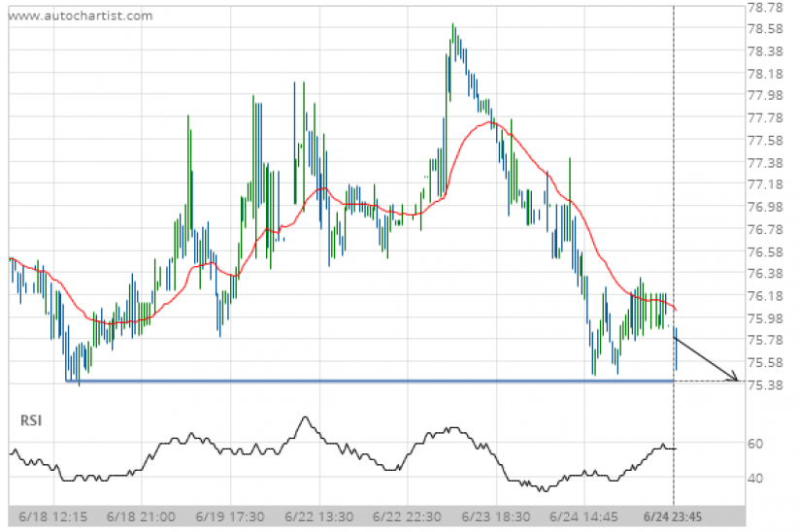This screenshot has width=798, height=532.
Task: Click the 76.38 axis label
Action: click(x=765, y=274)
